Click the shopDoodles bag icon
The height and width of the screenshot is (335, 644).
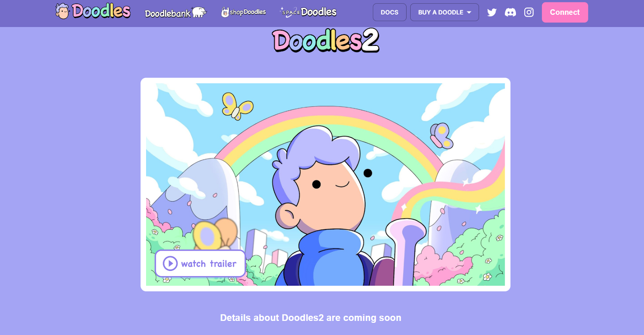[225, 12]
